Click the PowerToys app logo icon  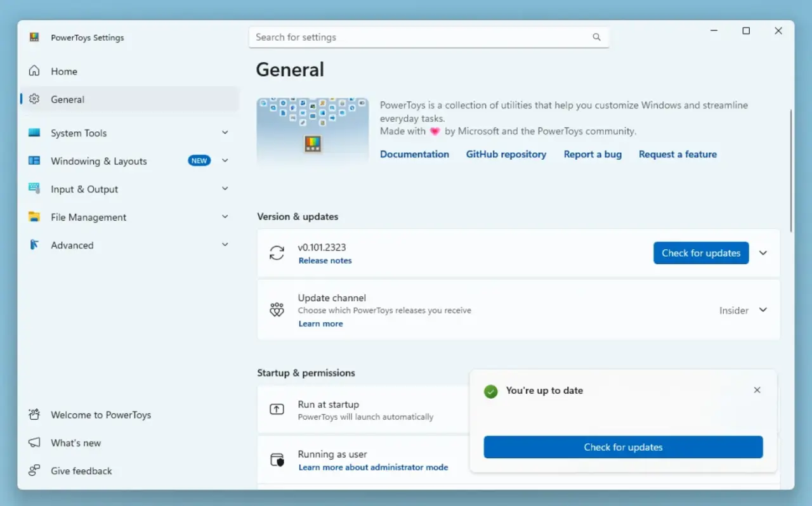34,37
